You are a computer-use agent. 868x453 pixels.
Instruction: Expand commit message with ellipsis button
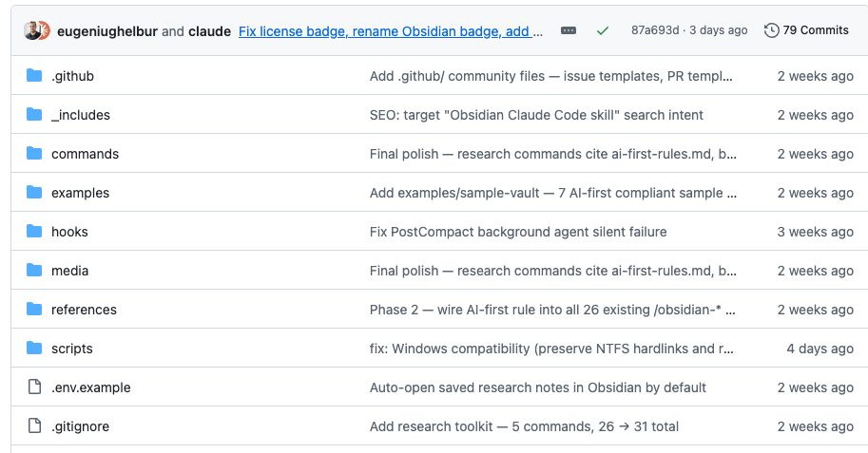coord(569,31)
